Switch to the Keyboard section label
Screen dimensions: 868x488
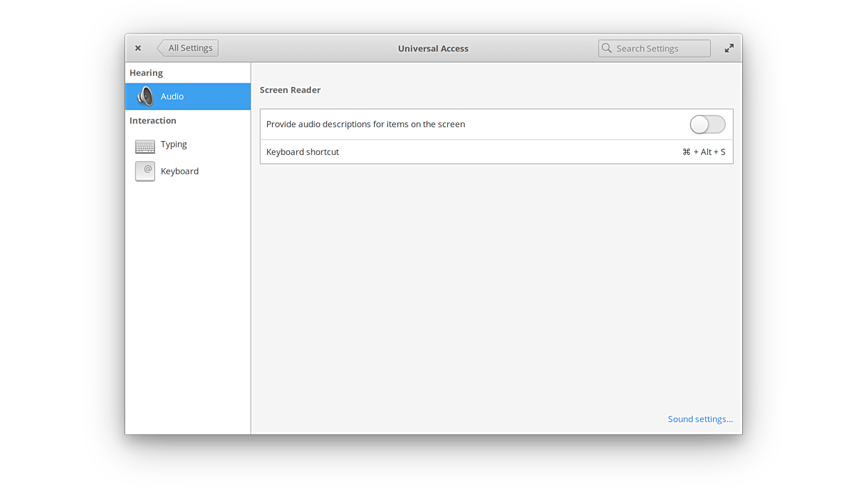click(x=179, y=171)
